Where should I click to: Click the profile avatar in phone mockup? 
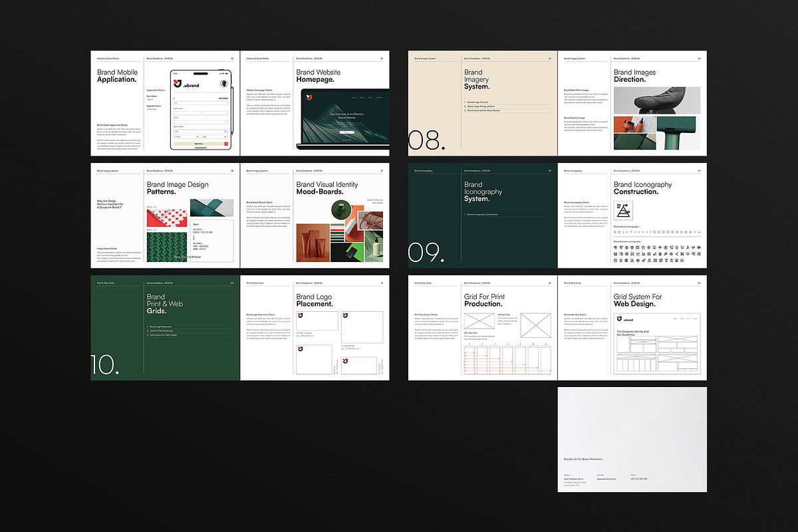224,83
